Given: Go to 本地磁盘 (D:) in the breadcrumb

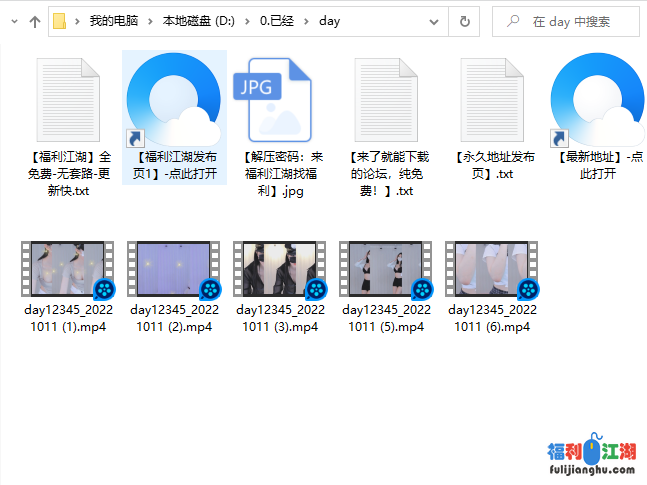Looking at the screenshot, I should click(x=197, y=21).
